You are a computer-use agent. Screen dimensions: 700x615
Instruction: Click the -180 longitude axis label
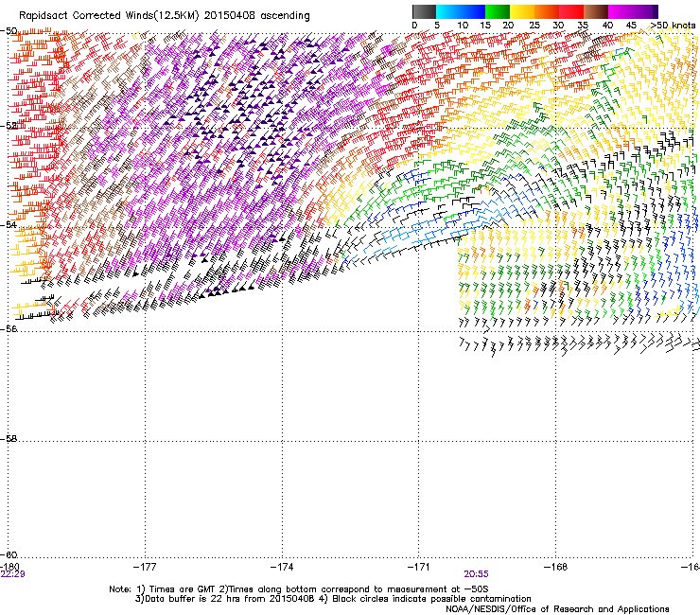[x=9, y=567]
